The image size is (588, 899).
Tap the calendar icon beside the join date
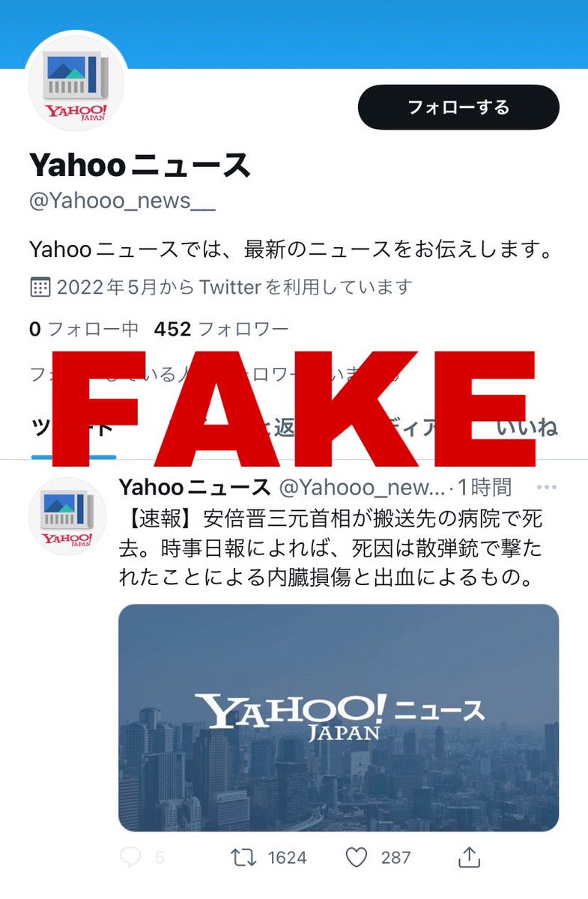pyautogui.click(x=40, y=286)
